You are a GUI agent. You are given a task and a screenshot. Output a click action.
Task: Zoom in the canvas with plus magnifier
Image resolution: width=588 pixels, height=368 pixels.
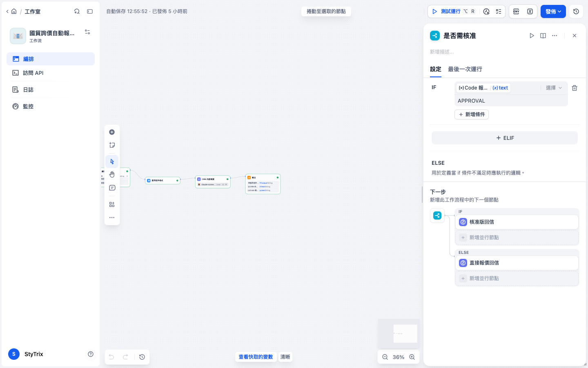tap(412, 357)
